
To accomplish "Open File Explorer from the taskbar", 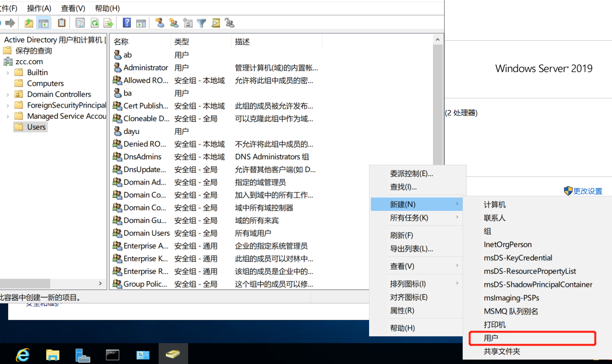I will (52, 355).
